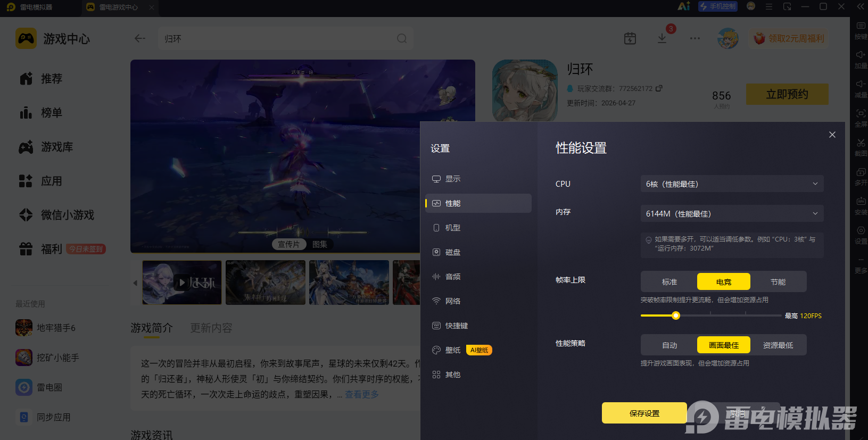Click the 减量 volume down icon

click(x=861, y=84)
